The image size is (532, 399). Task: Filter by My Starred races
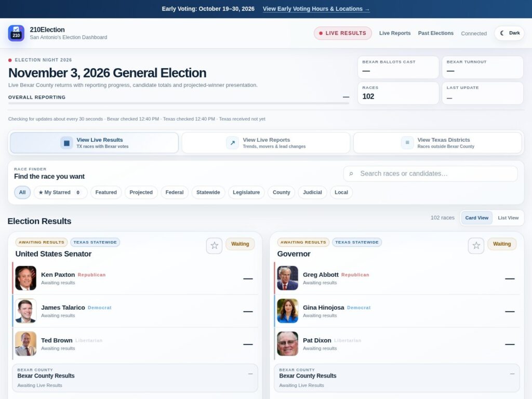pos(60,192)
